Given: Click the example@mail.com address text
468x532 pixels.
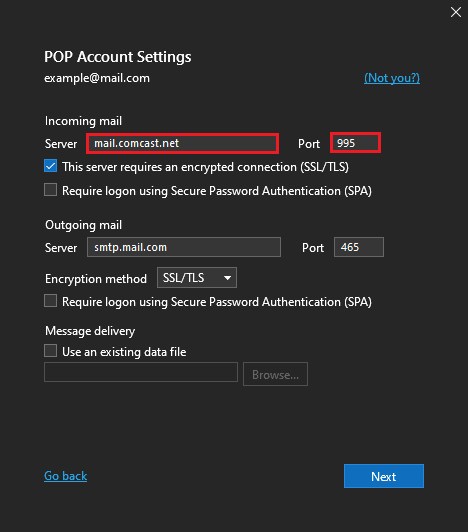Looking at the screenshot, I should pos(97,78).
